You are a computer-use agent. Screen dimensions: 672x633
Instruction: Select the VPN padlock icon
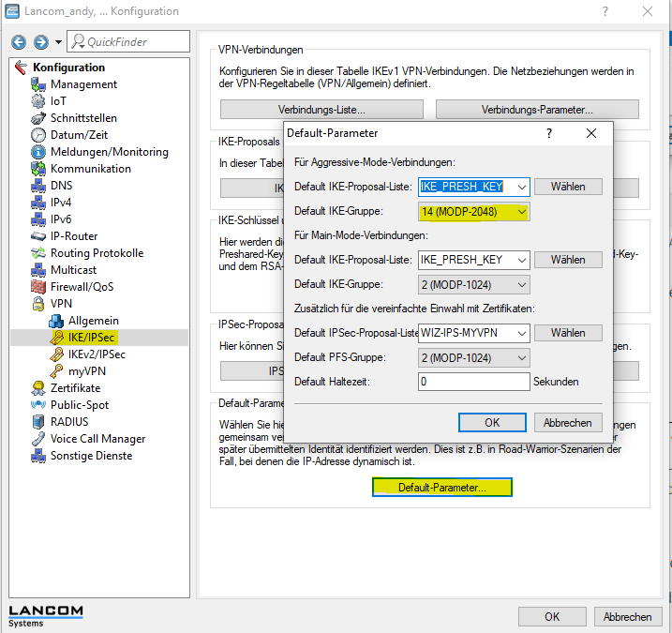[38, 304]
